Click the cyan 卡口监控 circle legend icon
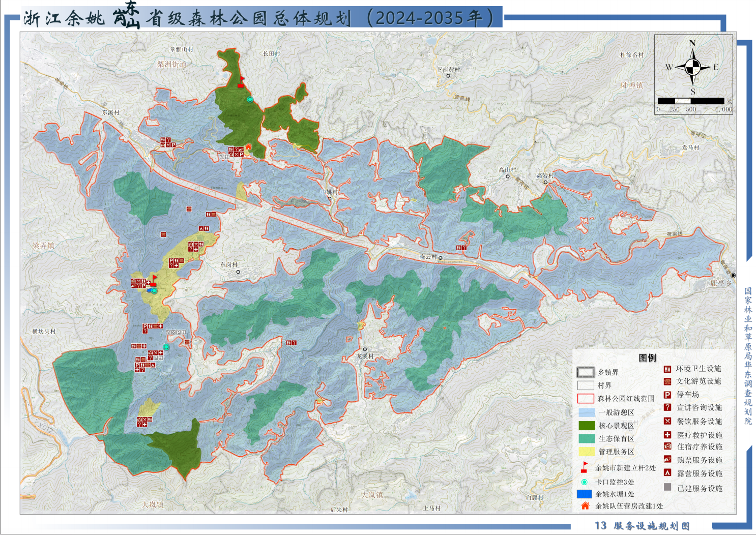Screen dimensions: 756x535 tap(585, 482)
